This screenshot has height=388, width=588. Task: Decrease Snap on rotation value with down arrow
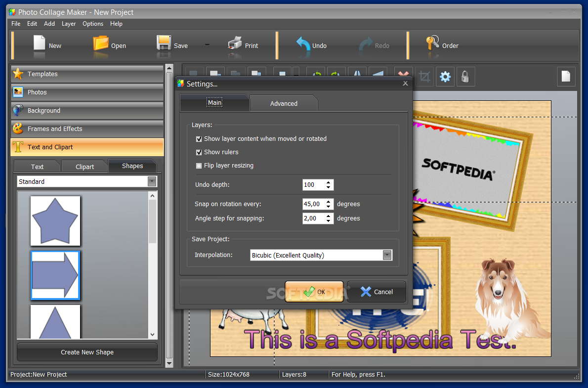click(x=329, y=207)
